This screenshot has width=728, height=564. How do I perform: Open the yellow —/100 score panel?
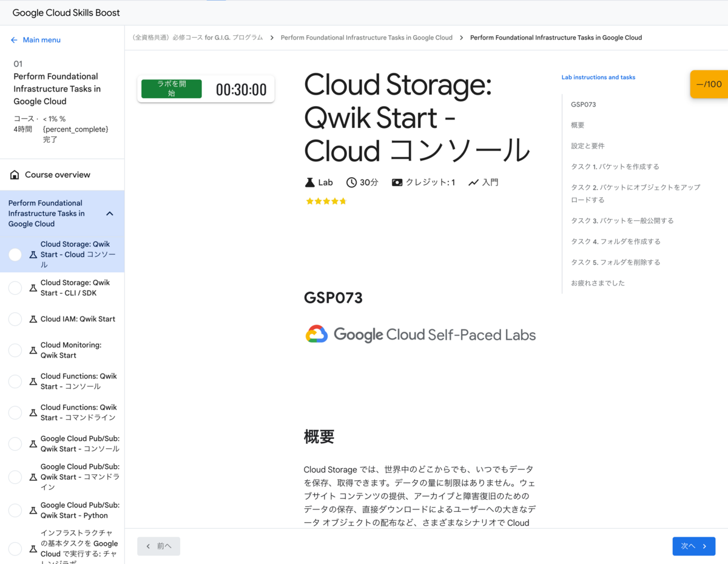[x=709, y=84]
